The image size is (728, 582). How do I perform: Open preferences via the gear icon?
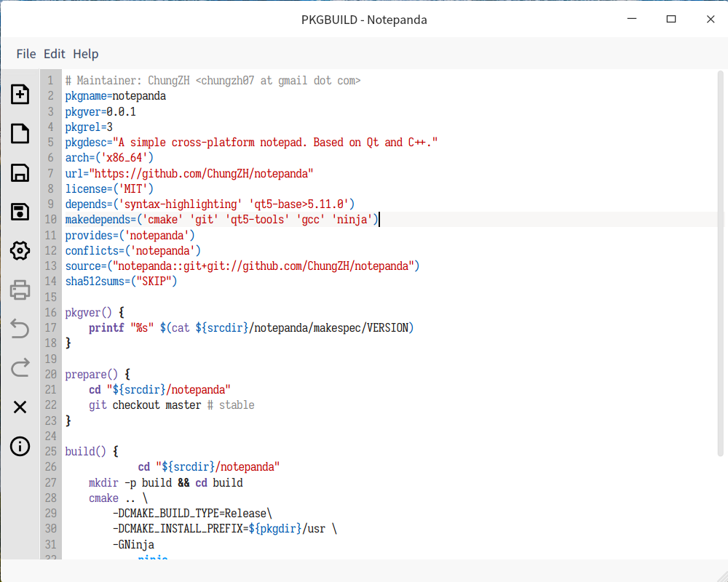(x=20, y=251)
